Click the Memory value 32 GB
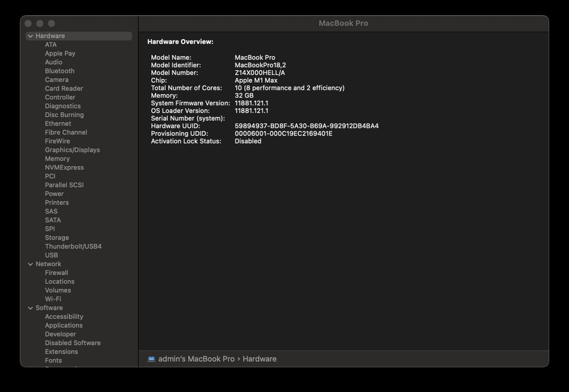Viewport: 569px width, 392px height. pos(244,96)
